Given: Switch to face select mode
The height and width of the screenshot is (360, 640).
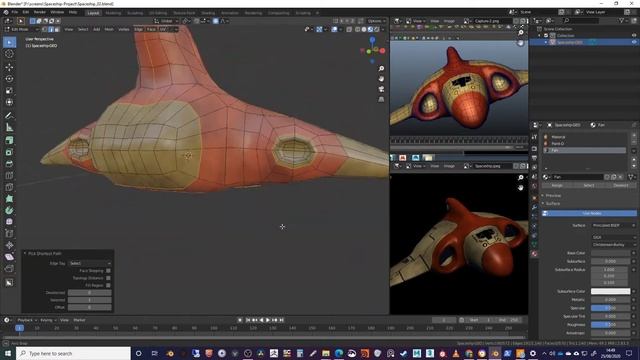Looking at the screenshot, I should (57, 29).
